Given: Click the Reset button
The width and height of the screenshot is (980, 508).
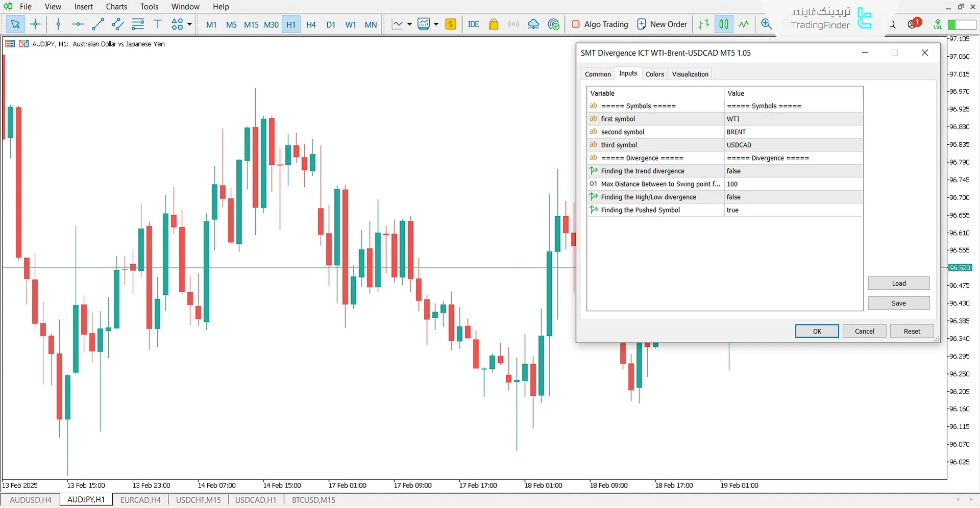Looking at the screenshot, I should 912,331.
